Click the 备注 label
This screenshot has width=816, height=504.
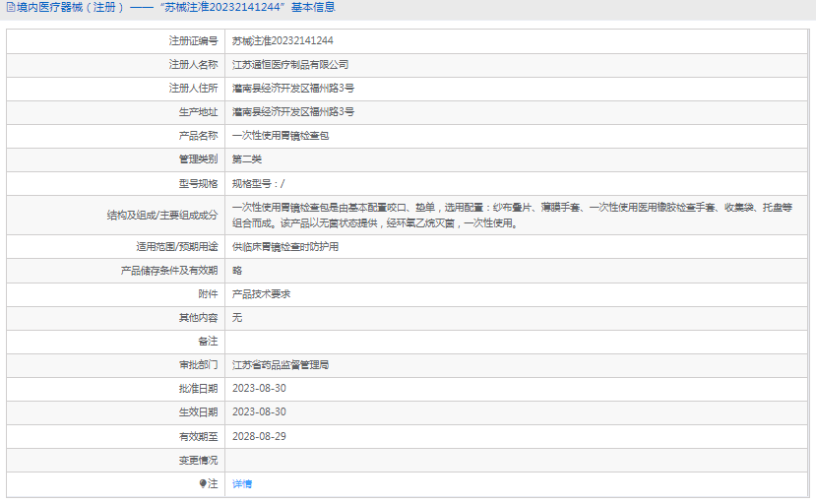click(x=208, y=341)
